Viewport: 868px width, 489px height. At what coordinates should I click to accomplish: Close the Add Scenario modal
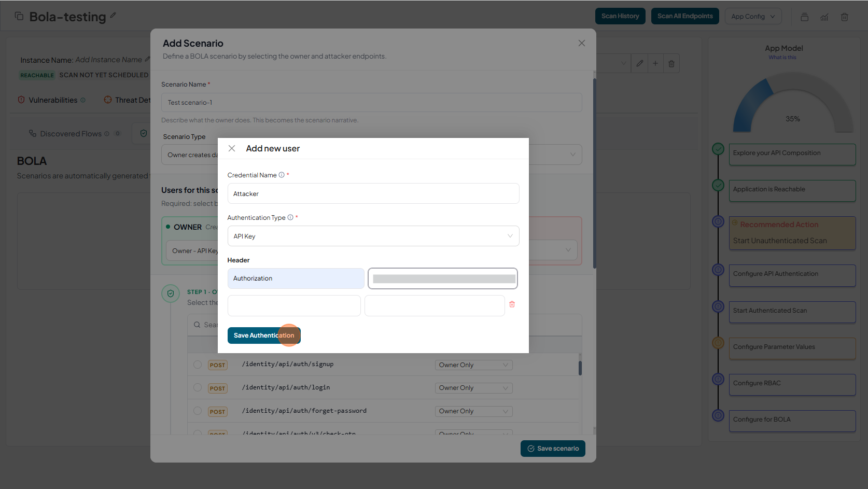tap(581, 43)
